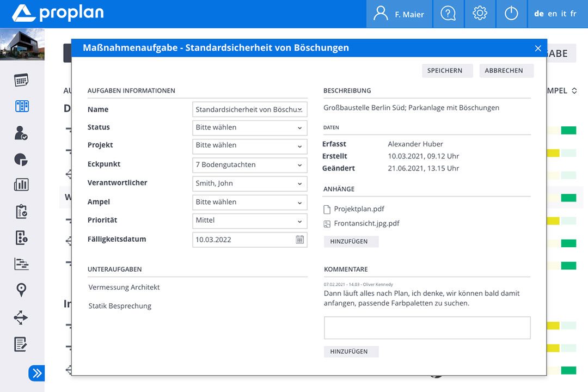Open the Gantt chart sidebar icon
The height and width of the screenshot is (392, 588).
[x=21, y=264]
